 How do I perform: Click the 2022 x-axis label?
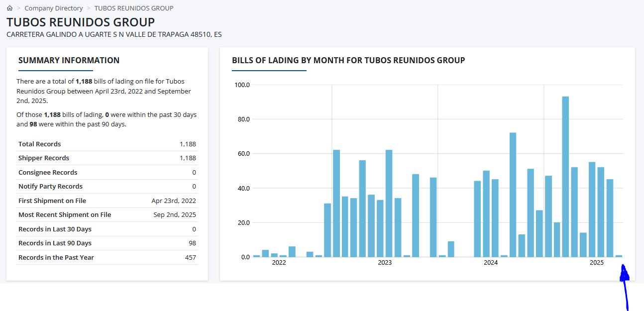point(279,263)
